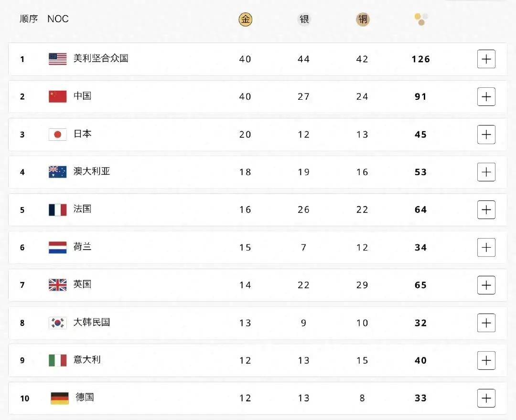Click the silver medal column icon

click(304, 19)
